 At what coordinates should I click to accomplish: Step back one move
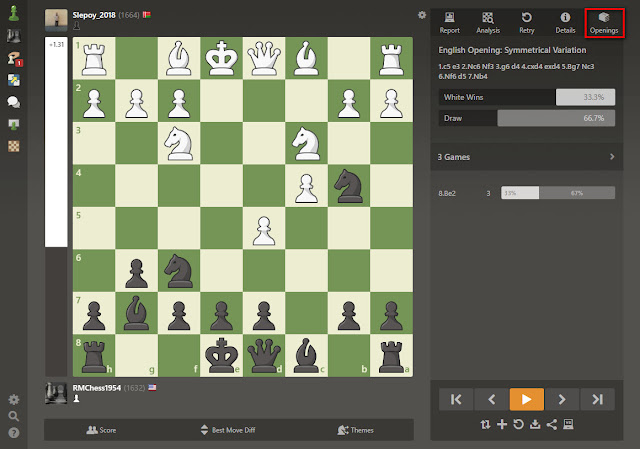[491, 399]
